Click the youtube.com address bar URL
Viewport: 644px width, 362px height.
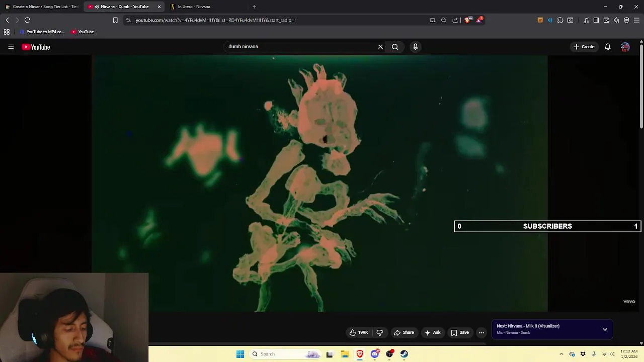click(216, 20)
